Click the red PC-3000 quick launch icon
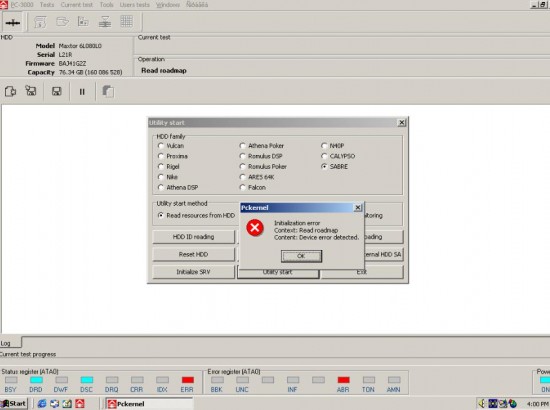 80,404
